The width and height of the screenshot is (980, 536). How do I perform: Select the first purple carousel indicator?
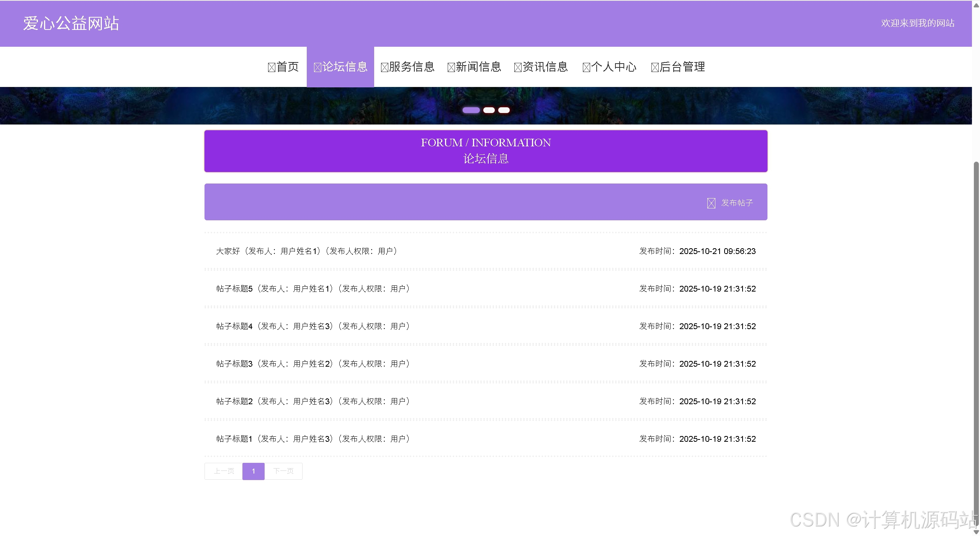coord(471,110)
